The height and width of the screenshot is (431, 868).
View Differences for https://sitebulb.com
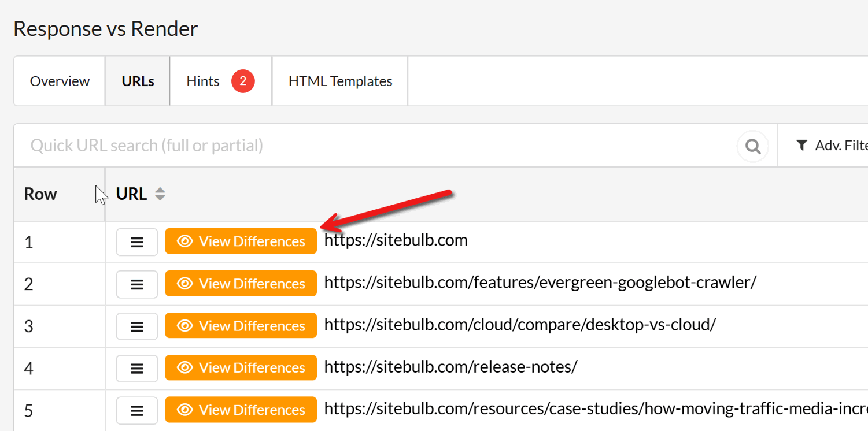[241, 241]
